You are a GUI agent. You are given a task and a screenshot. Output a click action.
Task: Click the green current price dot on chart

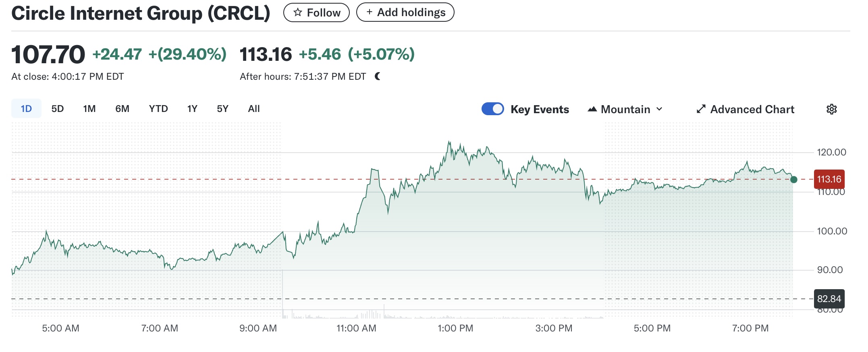point(793,179)
